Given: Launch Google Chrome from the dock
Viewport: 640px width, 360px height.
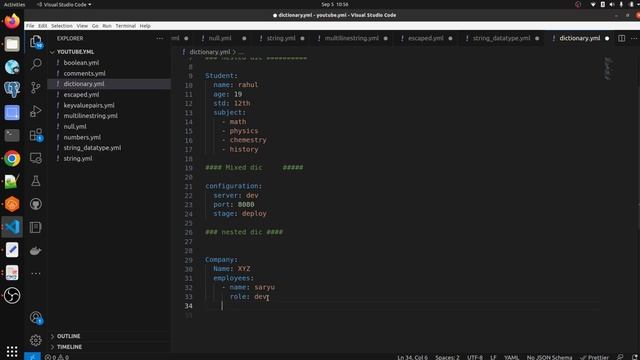Looking at the screenshot, I should pyautogui.click(x=12, y=158).
